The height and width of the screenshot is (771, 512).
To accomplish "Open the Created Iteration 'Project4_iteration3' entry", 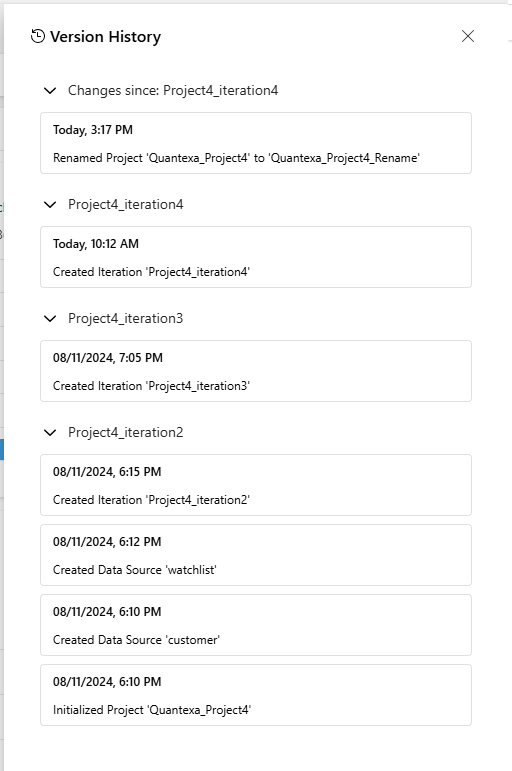I will [x=256, y=371].
